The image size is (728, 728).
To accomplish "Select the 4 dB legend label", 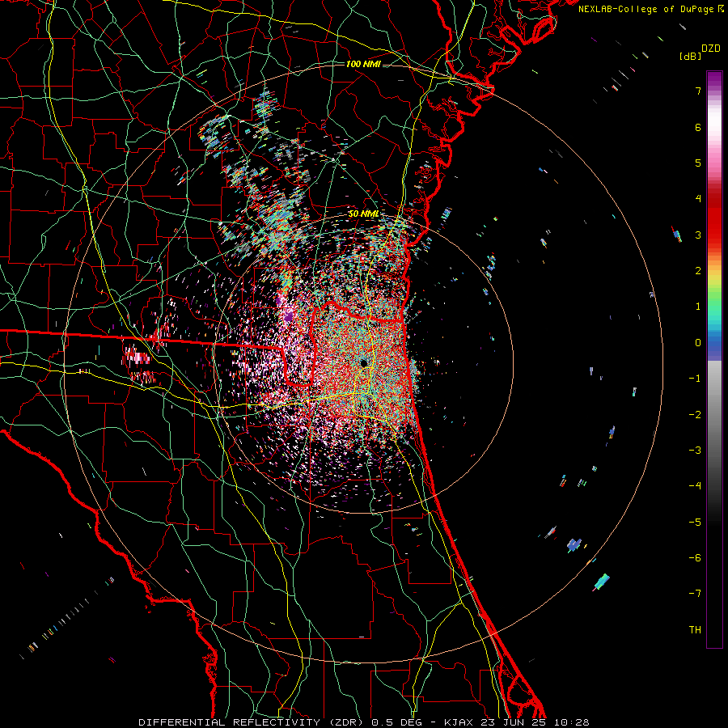I will [698, 199].
